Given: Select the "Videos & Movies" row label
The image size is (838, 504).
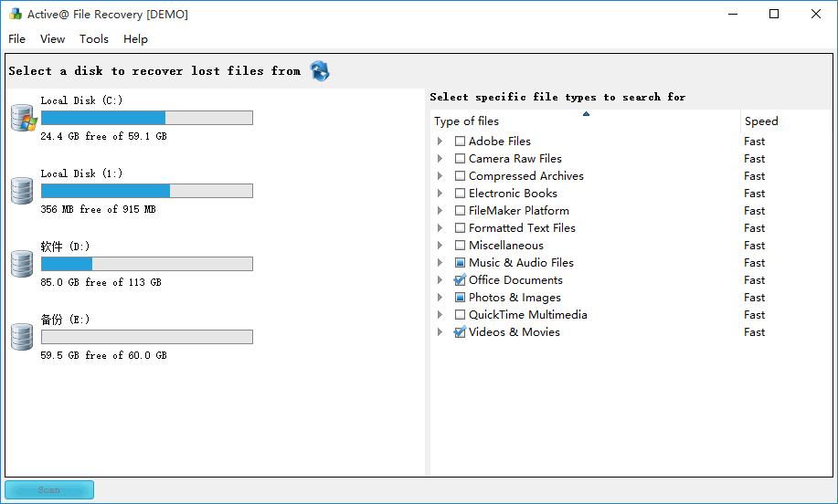Looking at the screenshot, I should click(x=514, y=332).
